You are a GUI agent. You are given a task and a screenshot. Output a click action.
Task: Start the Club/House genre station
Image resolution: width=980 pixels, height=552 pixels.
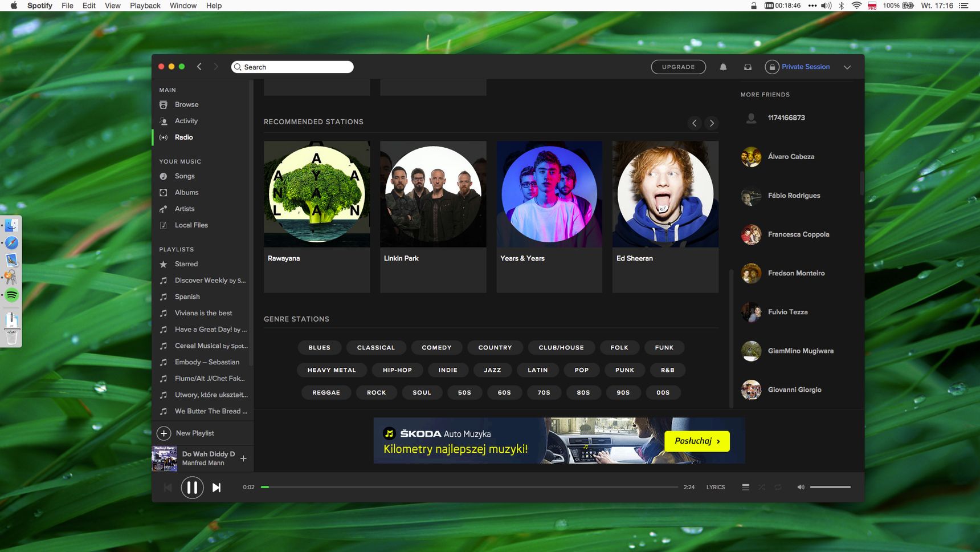(x=561, y=347)
